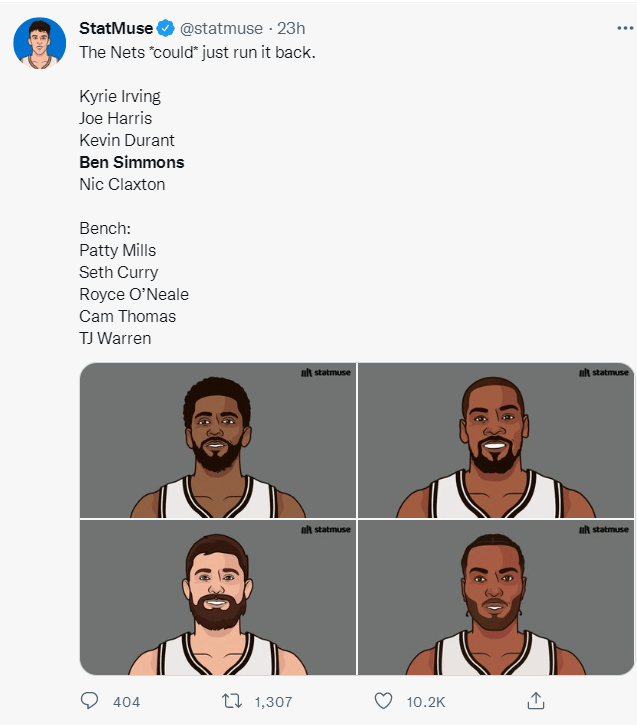Screen dimensions: 637x725
Task: Click the 1,307 retweets count
Action: coord(273,702)
